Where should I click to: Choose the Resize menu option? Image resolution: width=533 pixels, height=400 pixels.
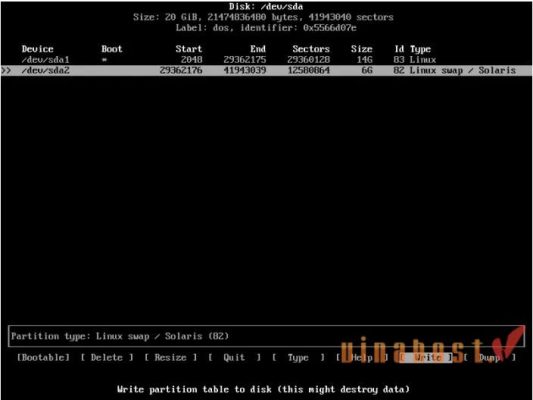pos(171,358)
